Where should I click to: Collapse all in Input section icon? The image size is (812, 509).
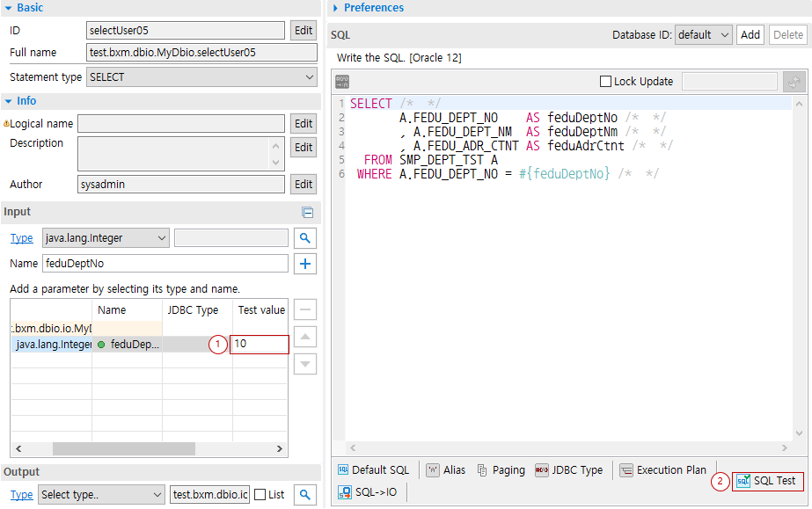pyautogui.click(x=308, y=212)
